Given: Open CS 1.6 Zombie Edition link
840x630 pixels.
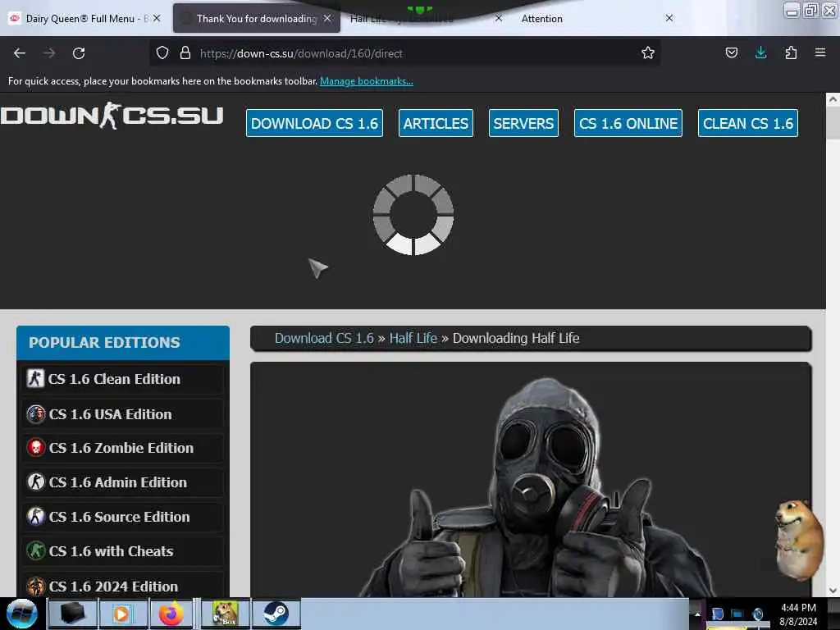Looking at the screenshot, I should click(x=121, y=448).
